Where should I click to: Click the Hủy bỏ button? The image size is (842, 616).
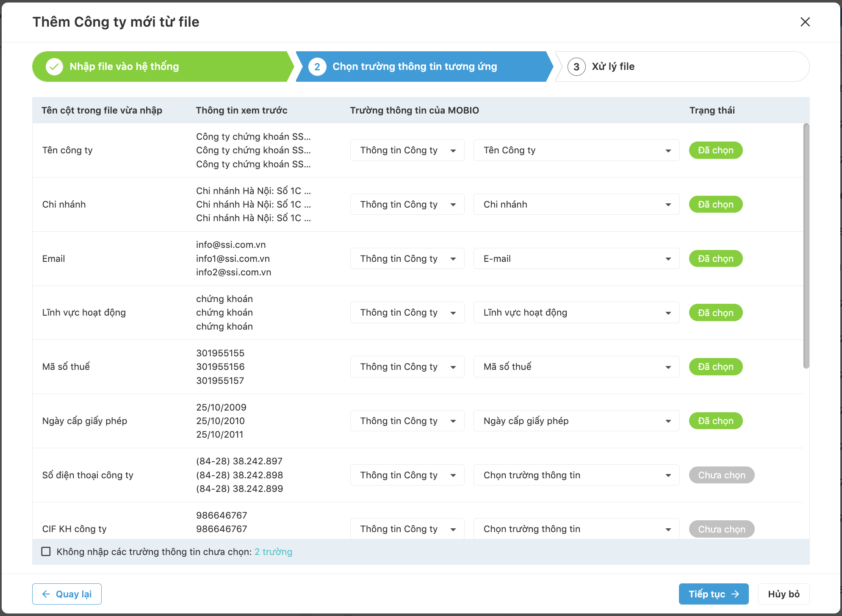point(784,594)
